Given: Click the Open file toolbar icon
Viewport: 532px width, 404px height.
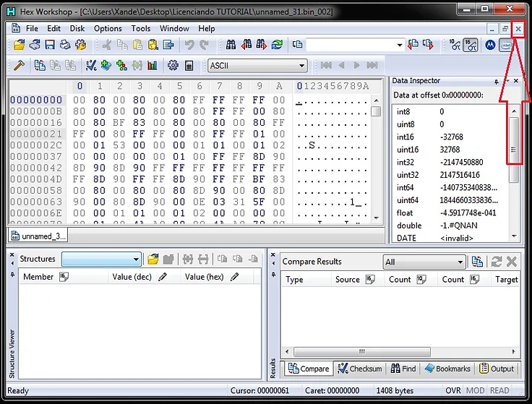Looking at the screenshot, I should pos(19,45).
